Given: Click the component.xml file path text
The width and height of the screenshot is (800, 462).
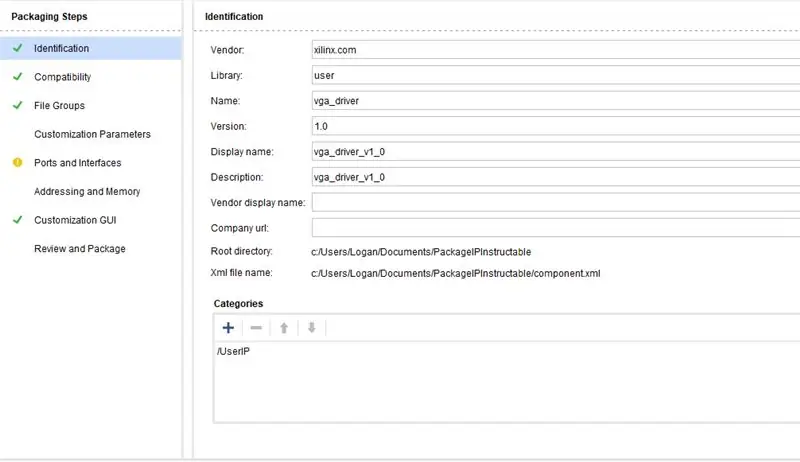Looking at the screenshot, I should click(x=456, y=273).
